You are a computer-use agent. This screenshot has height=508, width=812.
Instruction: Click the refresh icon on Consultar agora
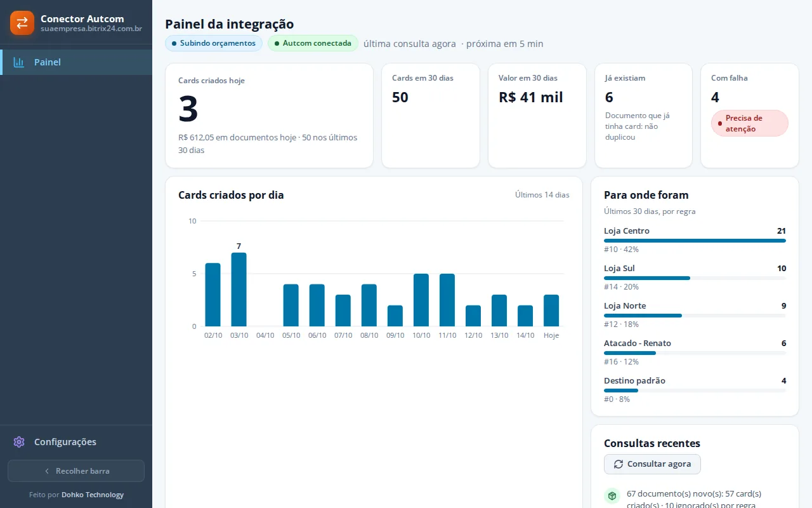[x=619, y=464]
